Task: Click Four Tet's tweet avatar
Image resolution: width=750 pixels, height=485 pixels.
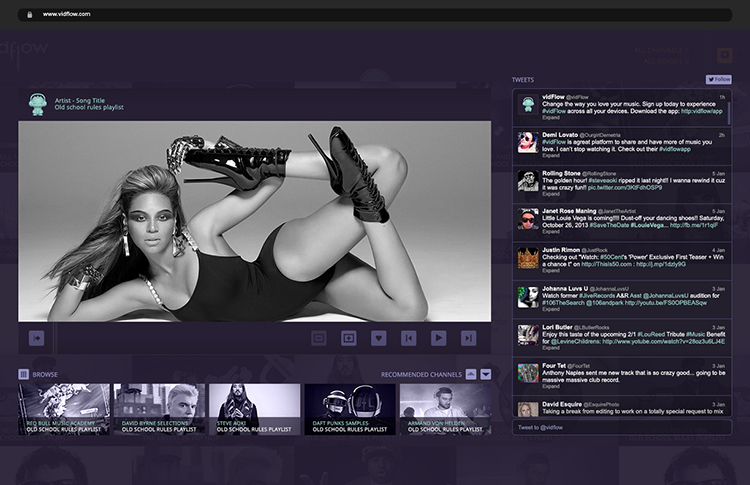Action: 528,374
